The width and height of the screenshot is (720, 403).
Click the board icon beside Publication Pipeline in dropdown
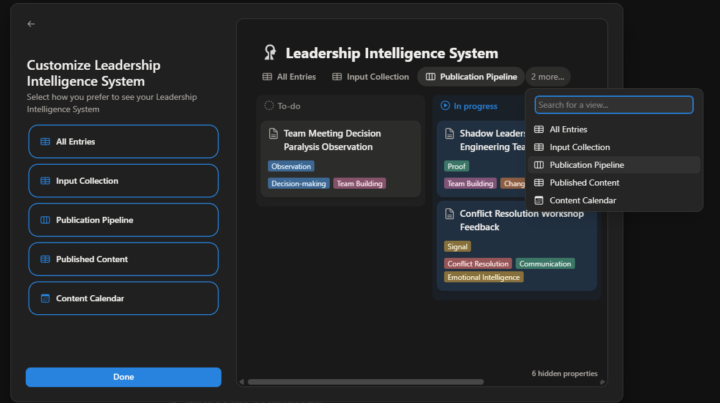pyautogui.click(x=539, y=165)
